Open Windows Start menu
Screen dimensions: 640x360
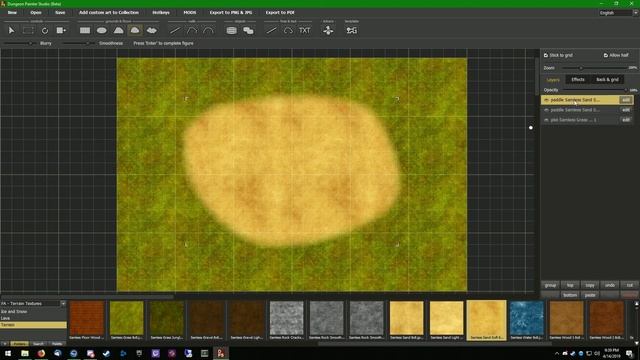[x=8, y=353]
